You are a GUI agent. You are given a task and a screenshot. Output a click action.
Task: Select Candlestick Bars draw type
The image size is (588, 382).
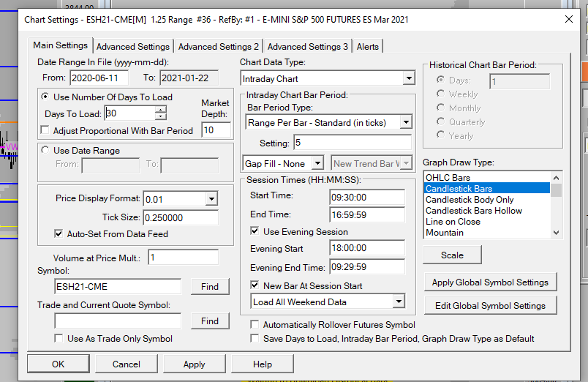[x=487, y=188]
